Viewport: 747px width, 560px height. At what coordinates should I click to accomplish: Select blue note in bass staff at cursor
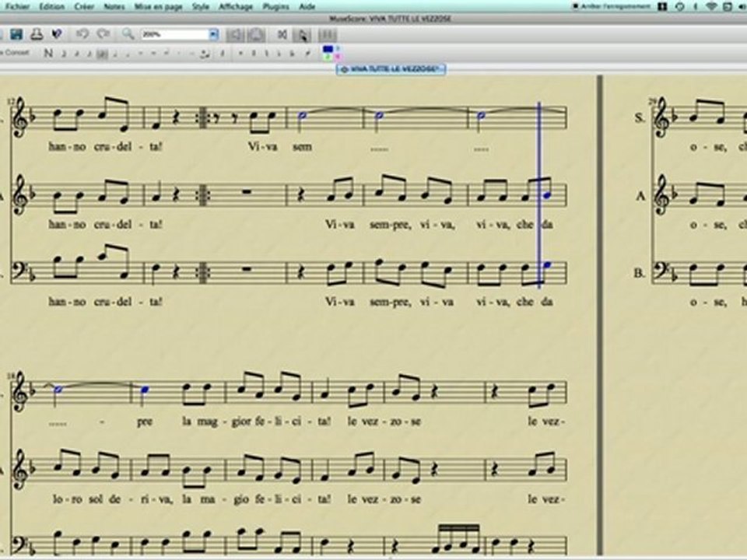pos(547,264)
